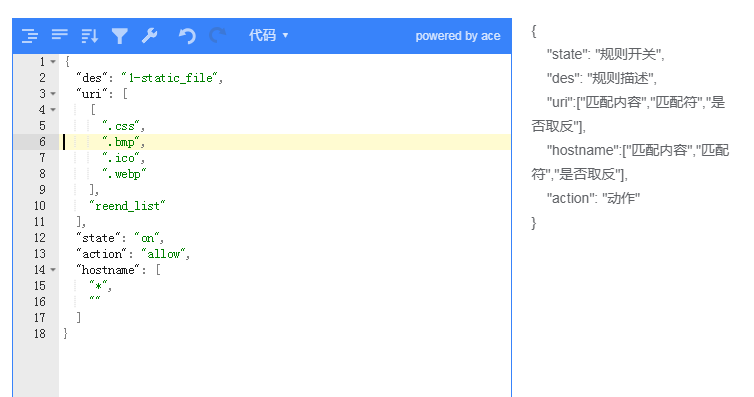Click line number 18 in the gutter

coord(40,334)
